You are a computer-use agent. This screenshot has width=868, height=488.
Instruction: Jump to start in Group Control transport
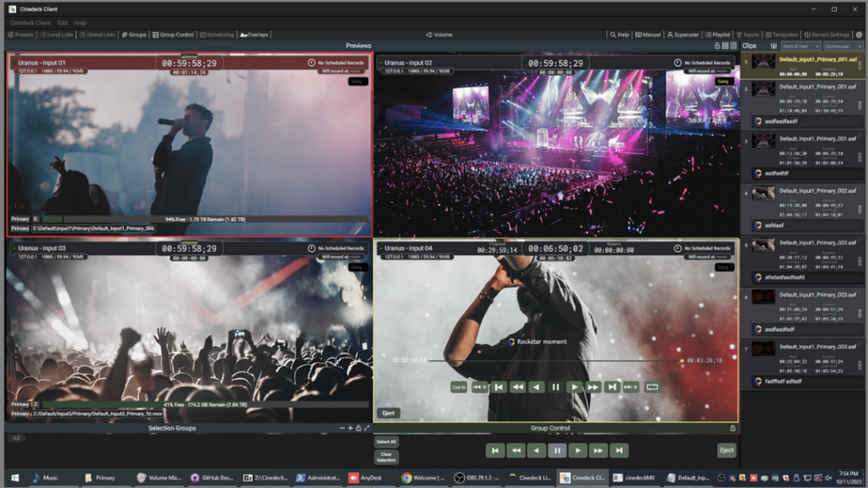click(x=494, y=451)
